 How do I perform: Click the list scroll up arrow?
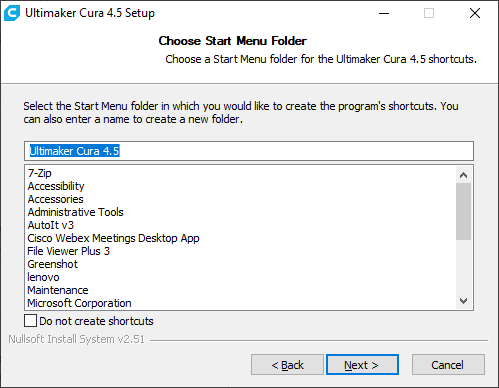click(x=463, y=175)
